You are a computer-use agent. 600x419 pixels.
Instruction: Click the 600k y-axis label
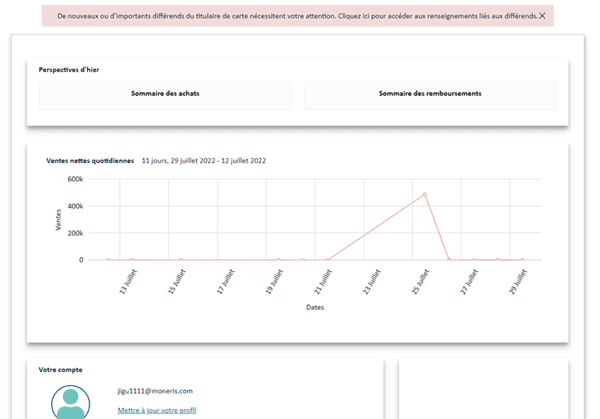(75, 179)
